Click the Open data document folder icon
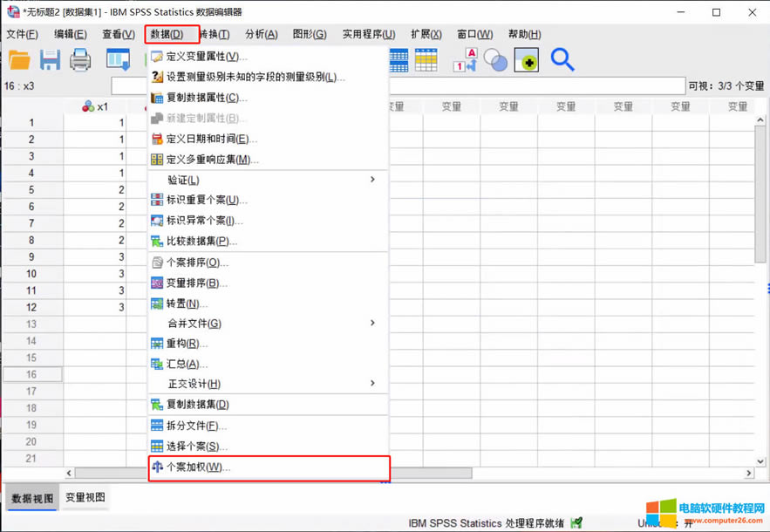 [19, 59]
